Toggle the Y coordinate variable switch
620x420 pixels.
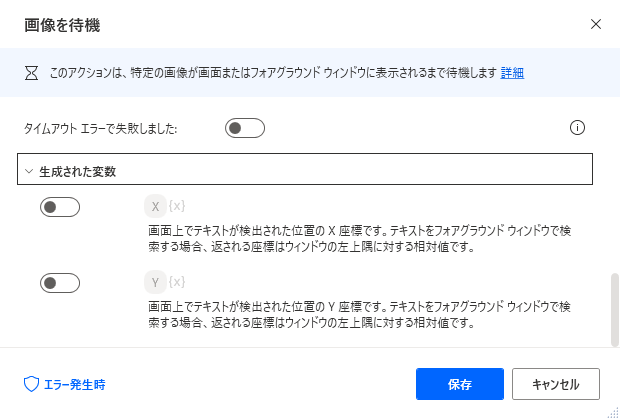click(x=59, y=283)
